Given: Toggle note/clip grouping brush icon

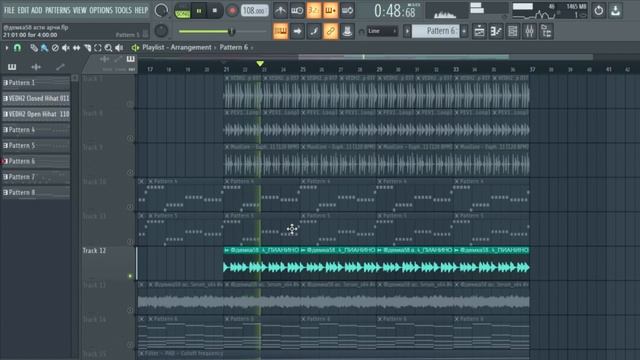Looking at the screenshot, I should 314,31.
